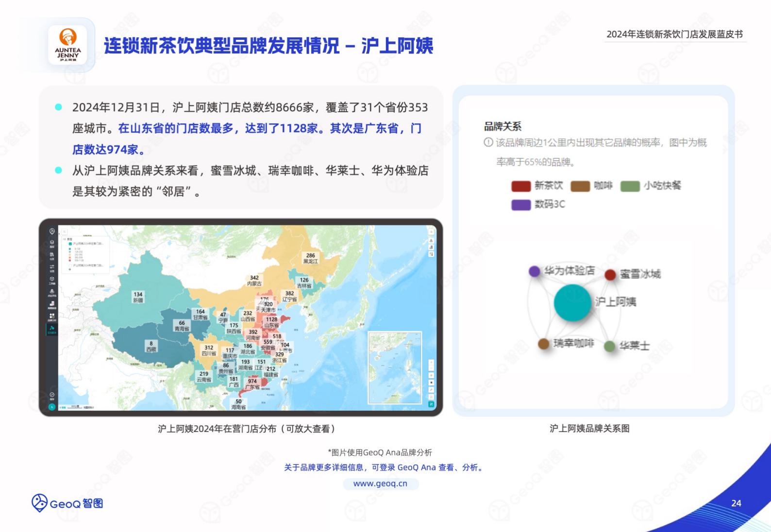Click the purple 数码3C legend swatch
Viewport: 771px width, 532px height.
(521, 205)
